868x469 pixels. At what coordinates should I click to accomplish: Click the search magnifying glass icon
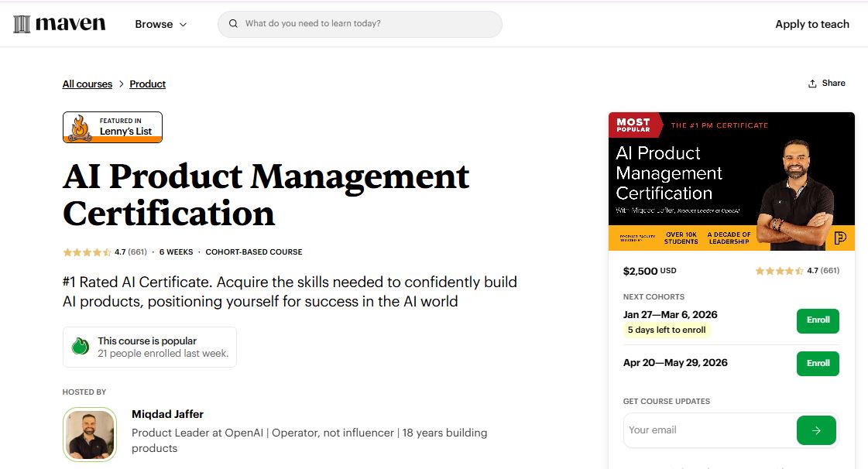pos(233,24)
